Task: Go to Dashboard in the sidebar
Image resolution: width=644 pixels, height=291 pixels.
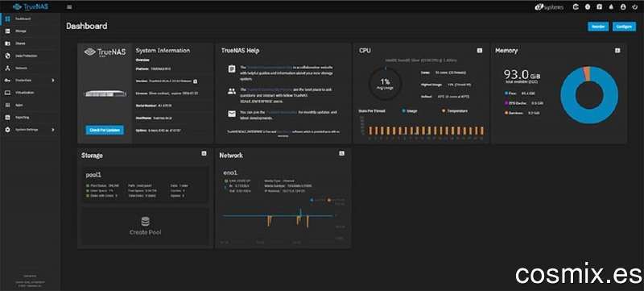Action: [x=31, y=19]
